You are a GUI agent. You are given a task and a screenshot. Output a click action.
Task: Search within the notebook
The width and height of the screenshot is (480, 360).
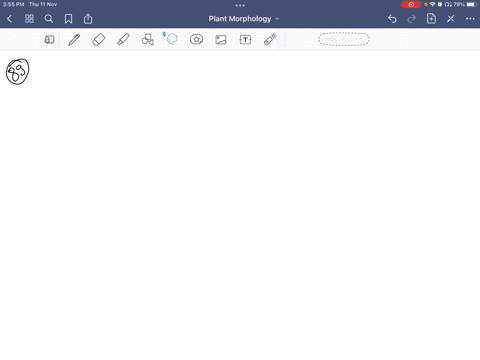pyautogui.click(x=49, y=19)
